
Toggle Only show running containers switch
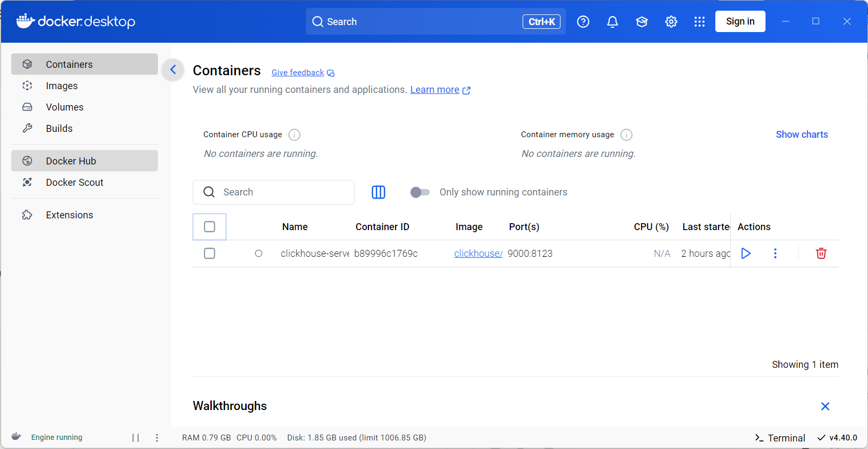420,192
